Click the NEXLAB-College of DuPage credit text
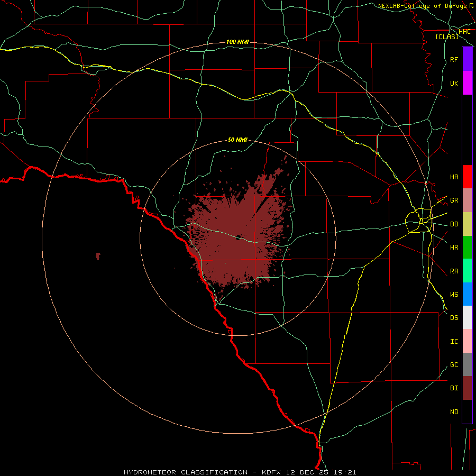The height and width of the screenshot is (476, 476). point(422,6)
